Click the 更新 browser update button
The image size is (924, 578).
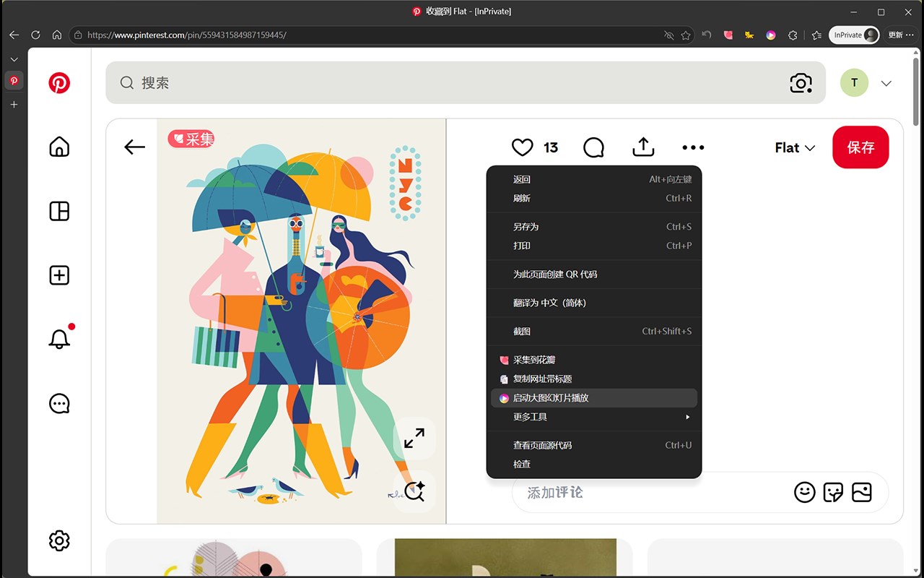click(901, 35)
